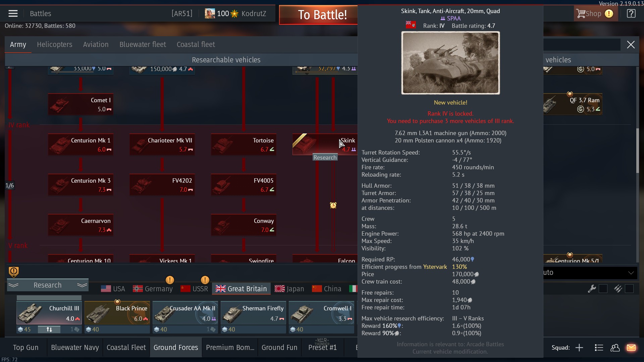Switch to the Aviation tab
The width and height of the screenshot is (644, 362).
[x=96, y=45]
